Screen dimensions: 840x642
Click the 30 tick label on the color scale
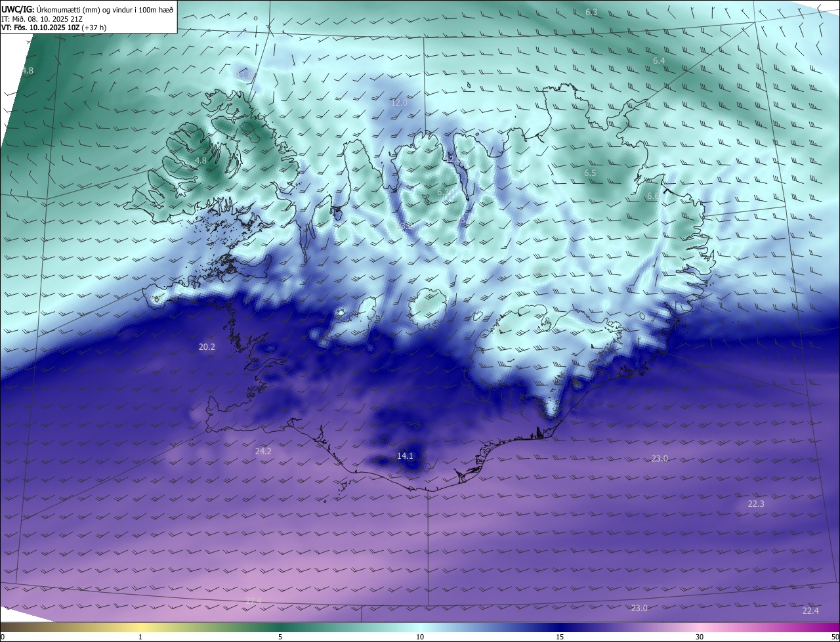coord(700,637)
